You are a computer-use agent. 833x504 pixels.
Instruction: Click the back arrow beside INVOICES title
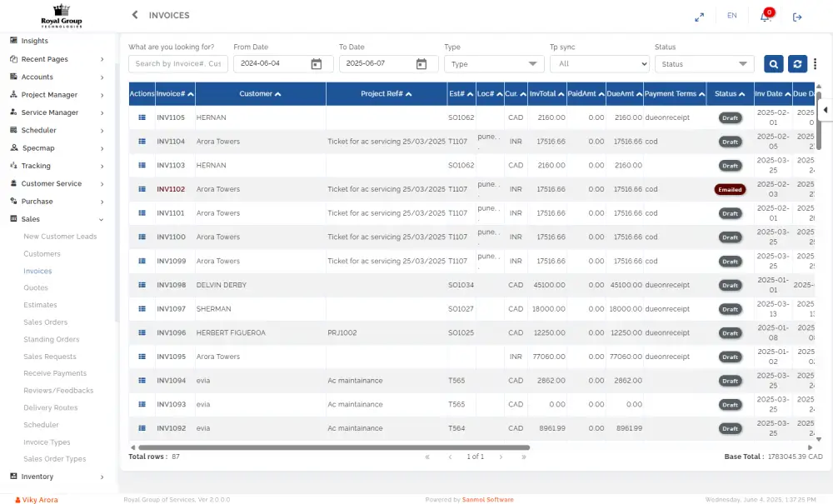tap(135, 15)
